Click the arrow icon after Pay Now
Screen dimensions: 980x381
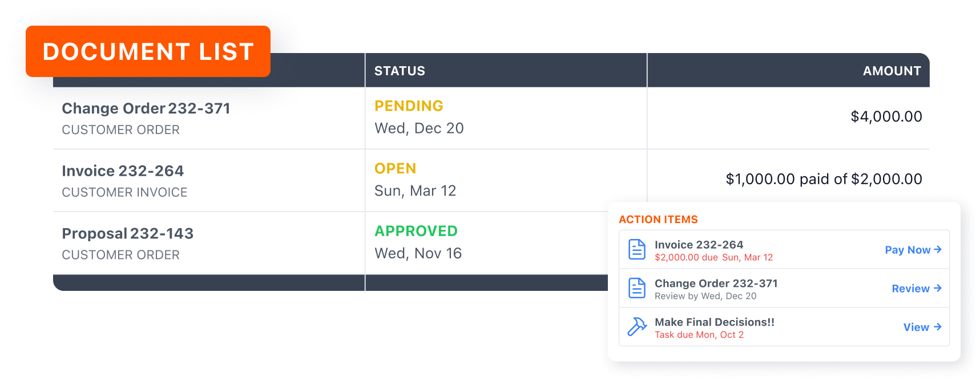937,250
